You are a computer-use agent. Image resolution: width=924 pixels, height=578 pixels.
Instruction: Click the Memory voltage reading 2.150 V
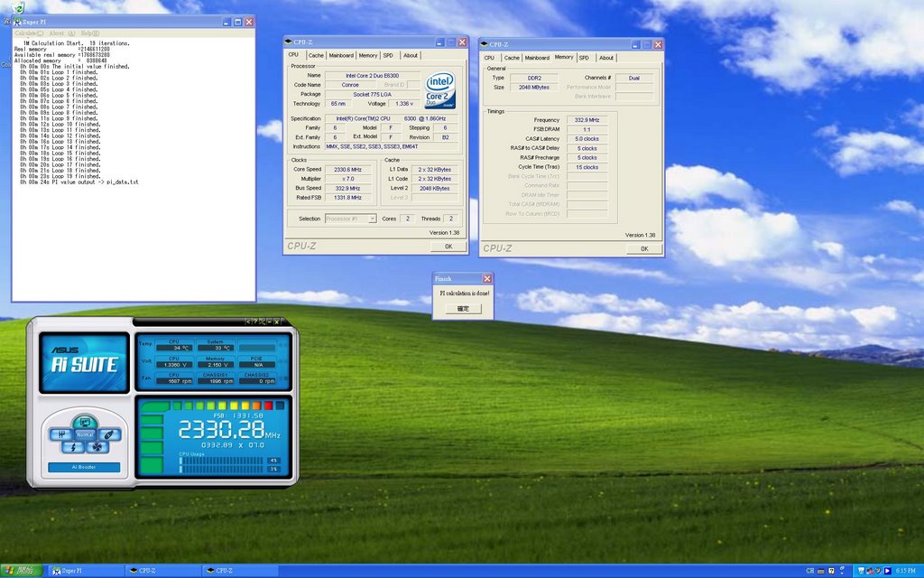click(x=215, y=365)
